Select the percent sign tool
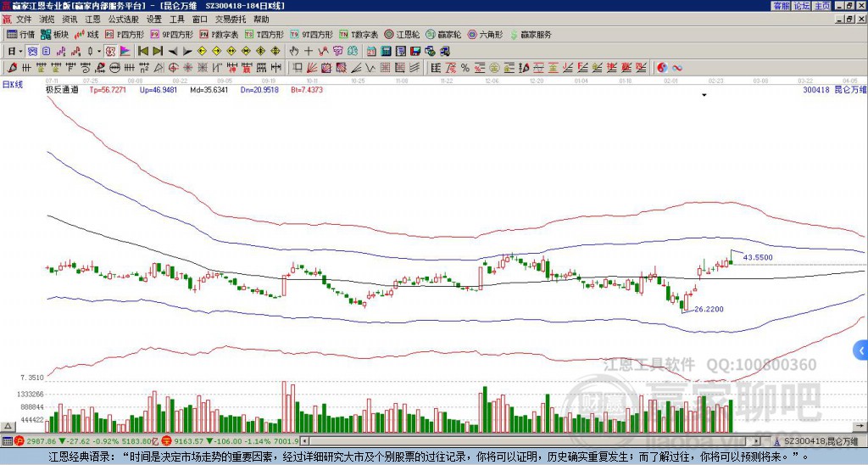The height and width of the screenshot is (465, 868). click(465, 68)
